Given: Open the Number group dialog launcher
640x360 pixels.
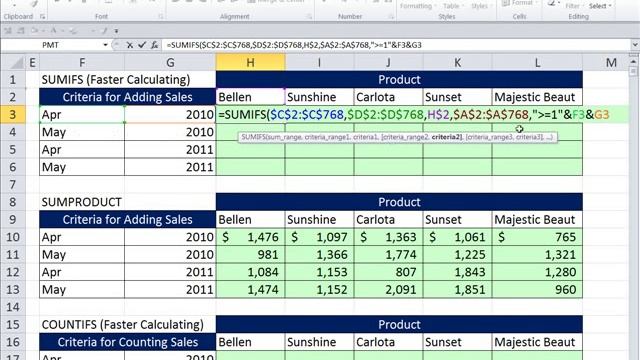Looking at the screenshot, I should pos(391,17).
